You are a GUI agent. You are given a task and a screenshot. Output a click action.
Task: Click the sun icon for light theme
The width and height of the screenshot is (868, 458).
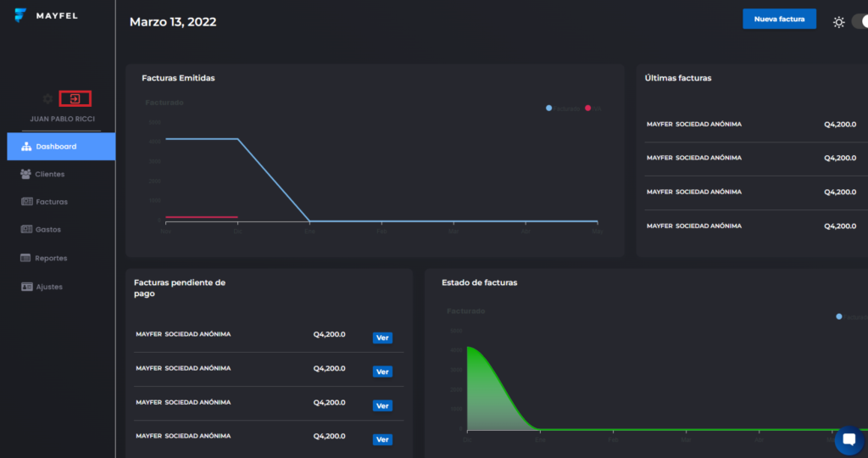click(838, 22)
